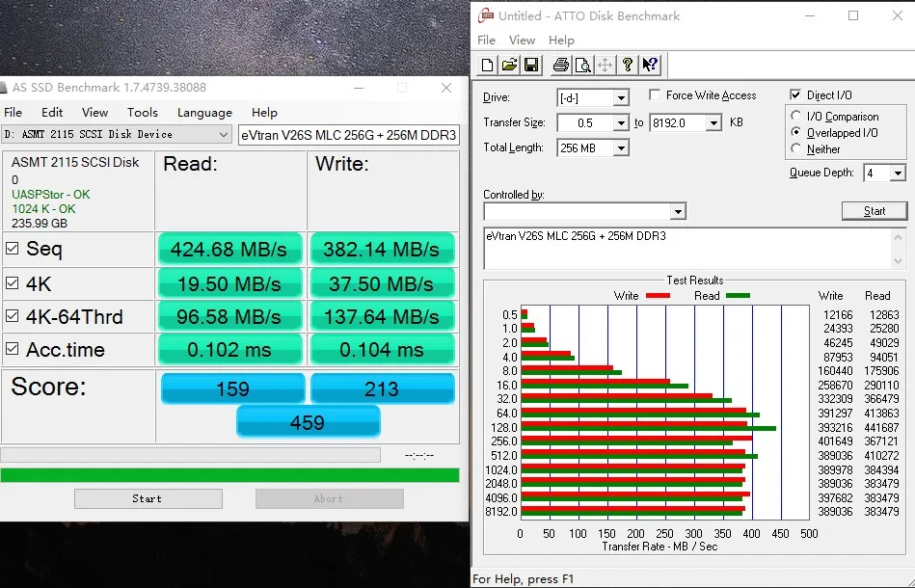This screenshot has height=588, width=915.
Task: Uncheck the Direct I/O checkbox
Action: 795,94
